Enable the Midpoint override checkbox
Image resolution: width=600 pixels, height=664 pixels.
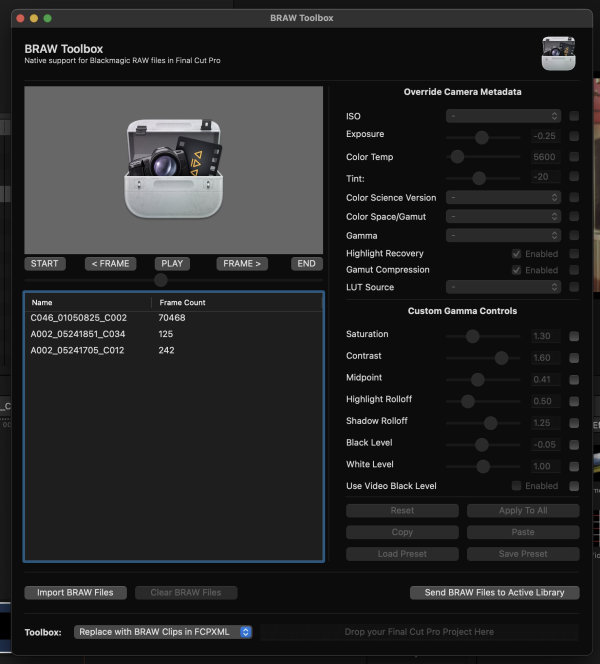coord(574,379)
